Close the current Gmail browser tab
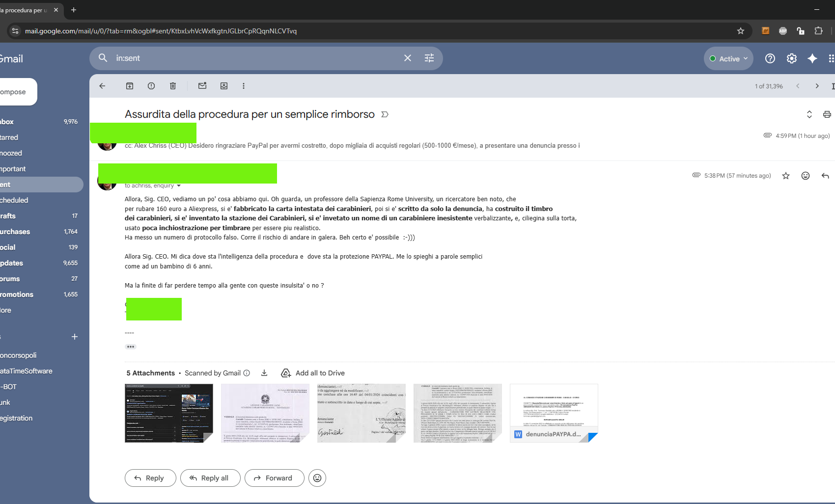Screen dimensions: 835x504 (x=56, y=10)
